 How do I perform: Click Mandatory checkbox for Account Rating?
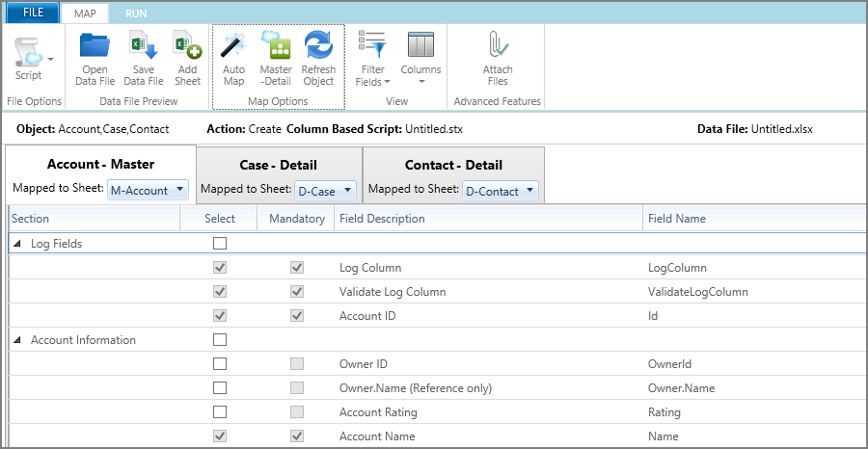coord(297,412)
